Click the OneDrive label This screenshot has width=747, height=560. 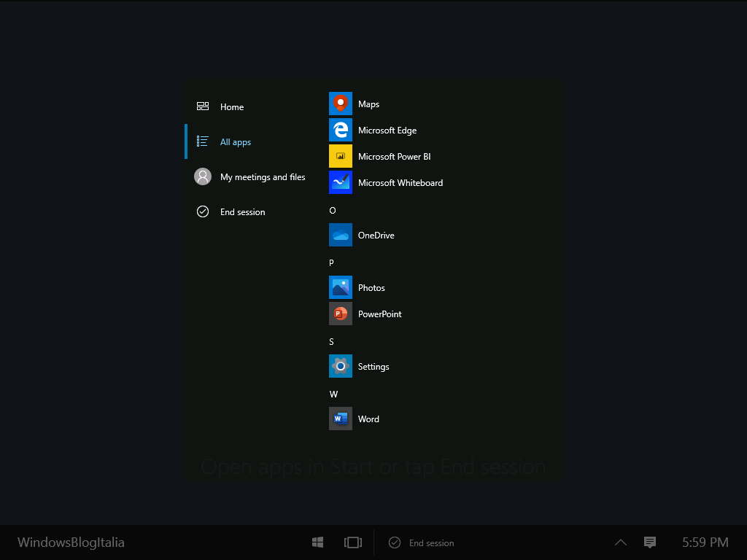(376, 236)
